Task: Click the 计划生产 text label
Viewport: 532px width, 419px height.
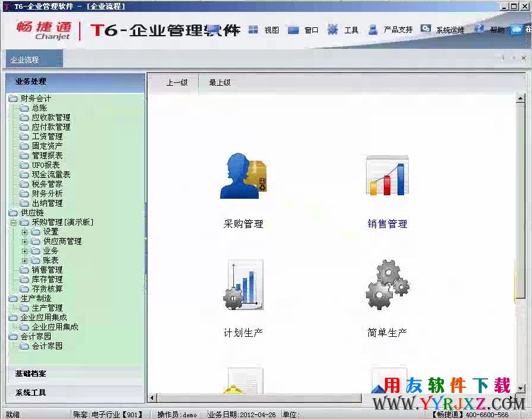Action: (x=243, y=333)
